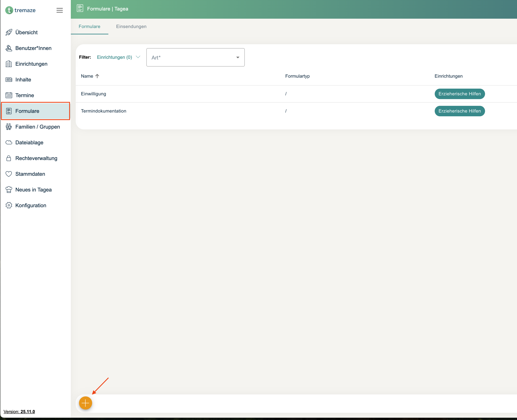Open the Einwilligung form row

93,94
